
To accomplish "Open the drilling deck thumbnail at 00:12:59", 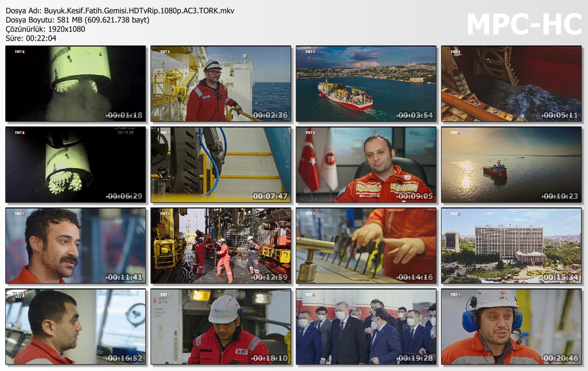I will (x=221, y=246).
